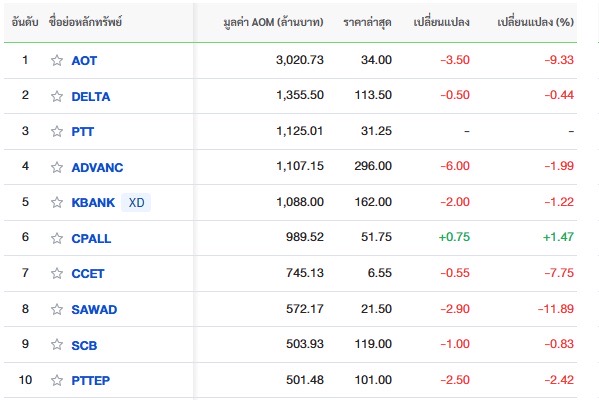Toggle favorite star for PTT
This screenshot has height=400, width=599.
tap(57, 131)
